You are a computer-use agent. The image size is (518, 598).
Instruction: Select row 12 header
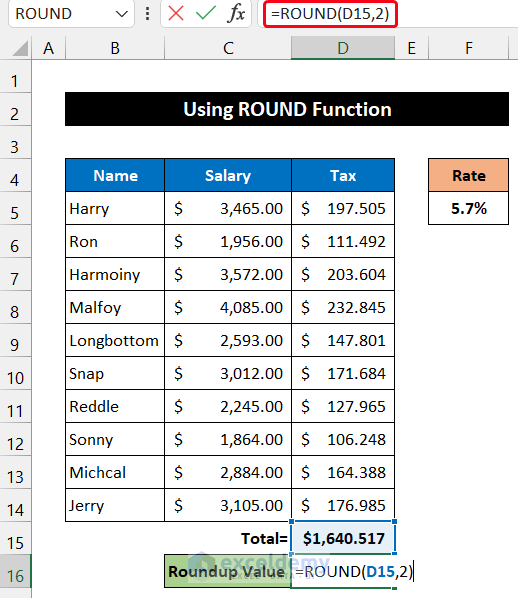click(15, 439)
